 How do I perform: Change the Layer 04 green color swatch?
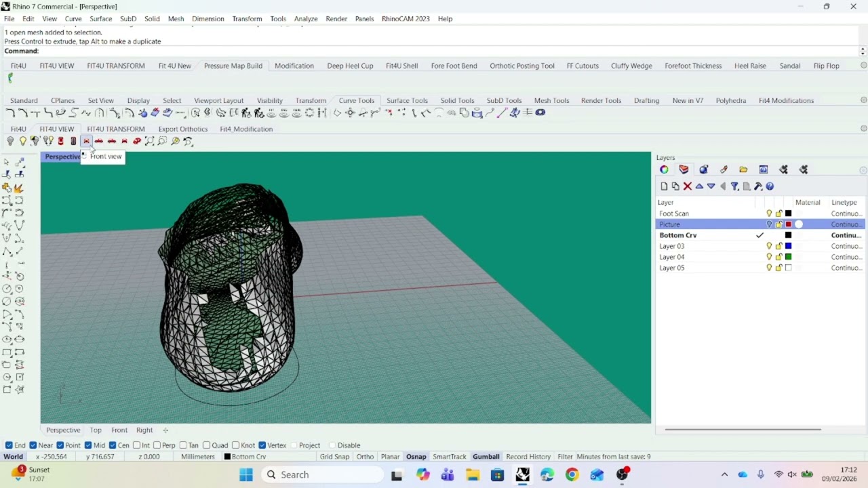tap(788, 257)
